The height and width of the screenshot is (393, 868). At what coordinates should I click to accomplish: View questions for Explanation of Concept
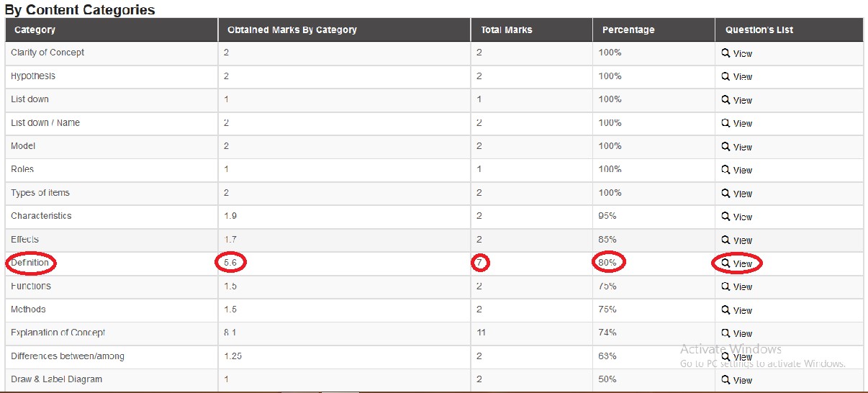point(742,334)
